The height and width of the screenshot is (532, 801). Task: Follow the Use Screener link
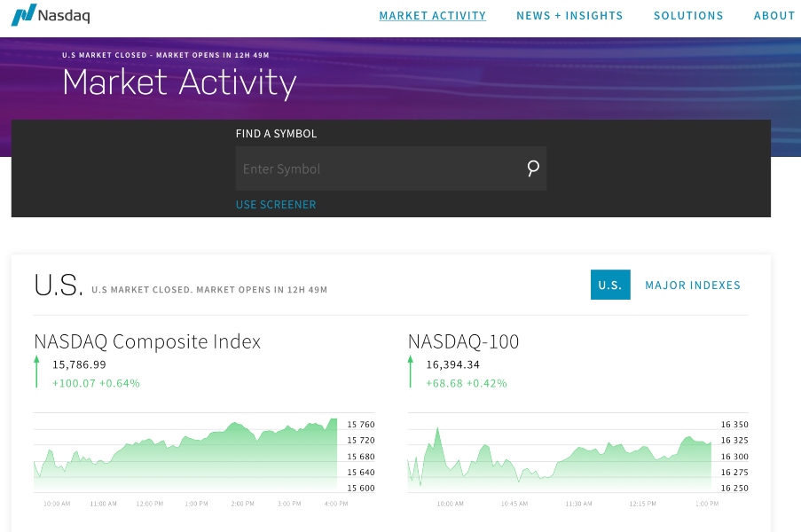(276, 205)
